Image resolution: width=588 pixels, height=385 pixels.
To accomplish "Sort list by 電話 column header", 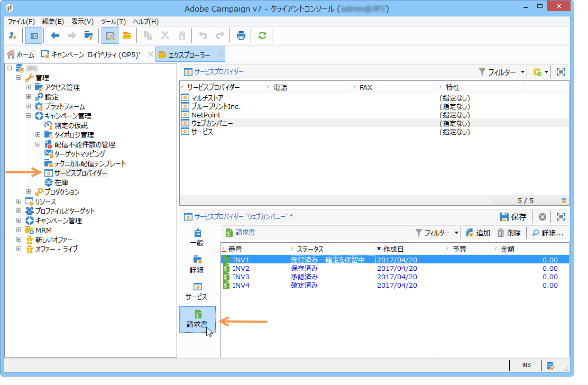I will pos(309,87).
